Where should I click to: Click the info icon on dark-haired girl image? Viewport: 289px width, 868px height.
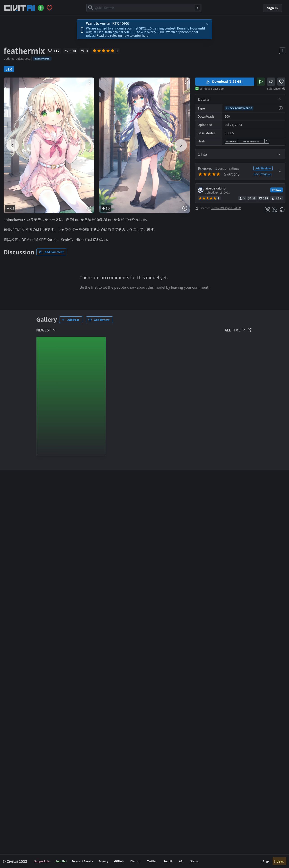[x=185, y=208]
